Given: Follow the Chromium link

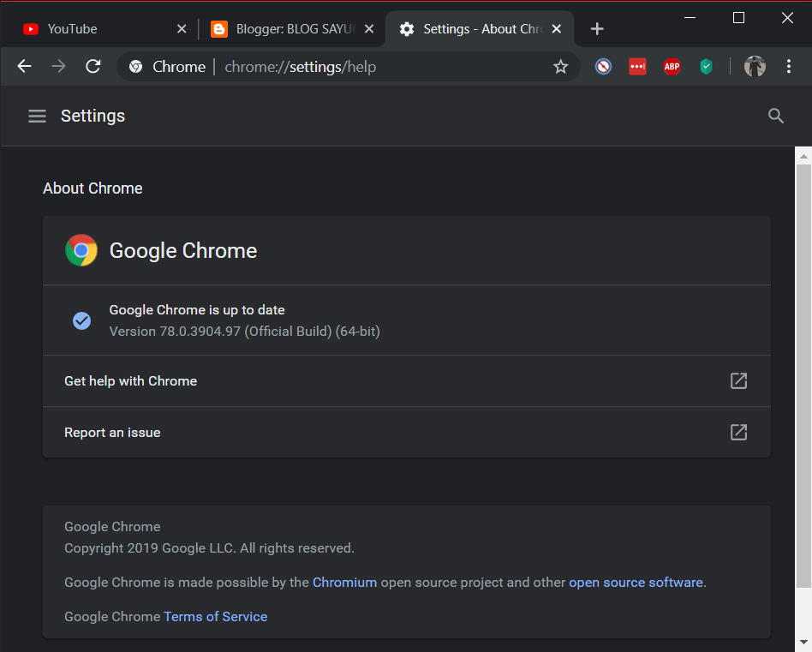Looking at the screenshot, I should 344,583.
